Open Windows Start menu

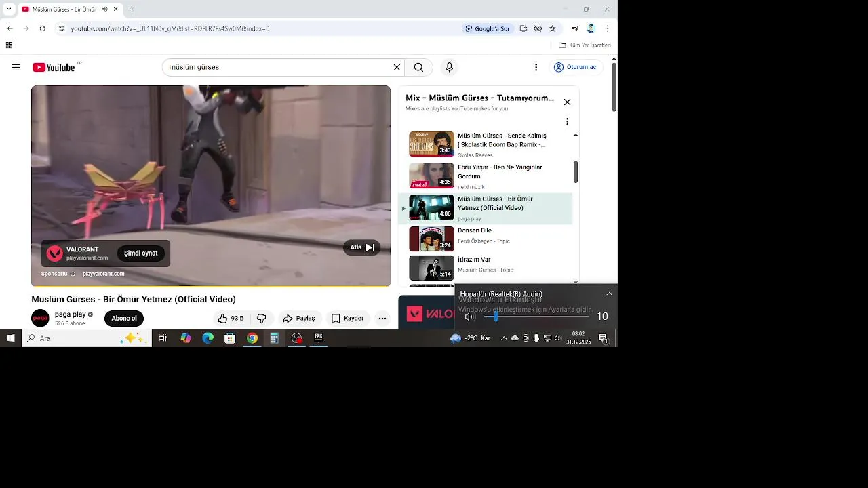[11, 338]
